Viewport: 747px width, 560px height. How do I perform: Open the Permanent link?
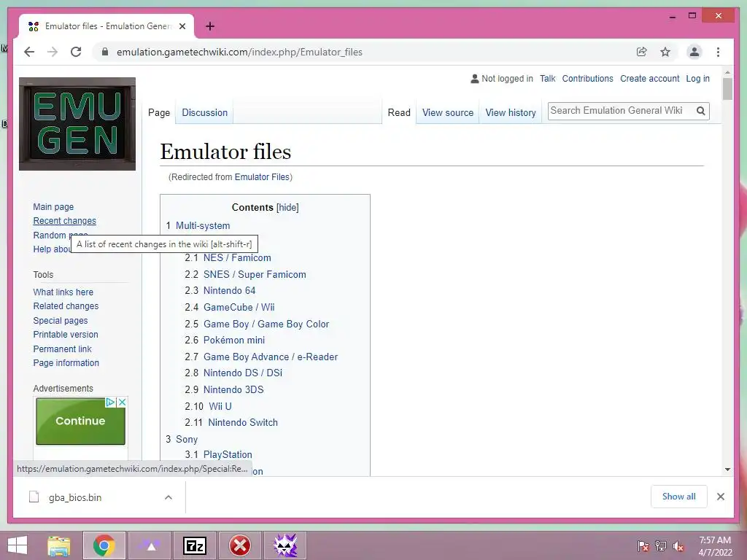tap(62, 349)
